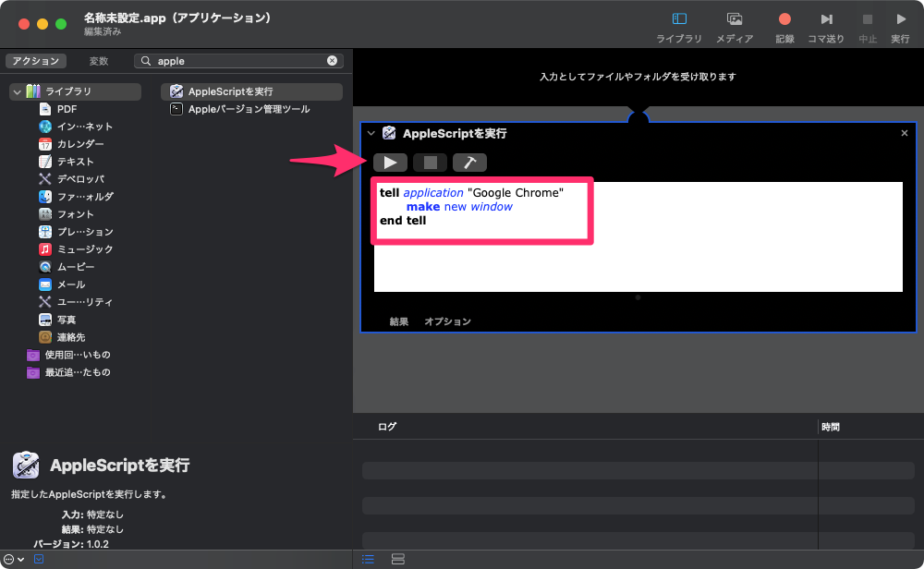Screen dimensions: 924x569
Task: Select the デベロッパ category
Action: pyautogui.click(x=71, y=179)
